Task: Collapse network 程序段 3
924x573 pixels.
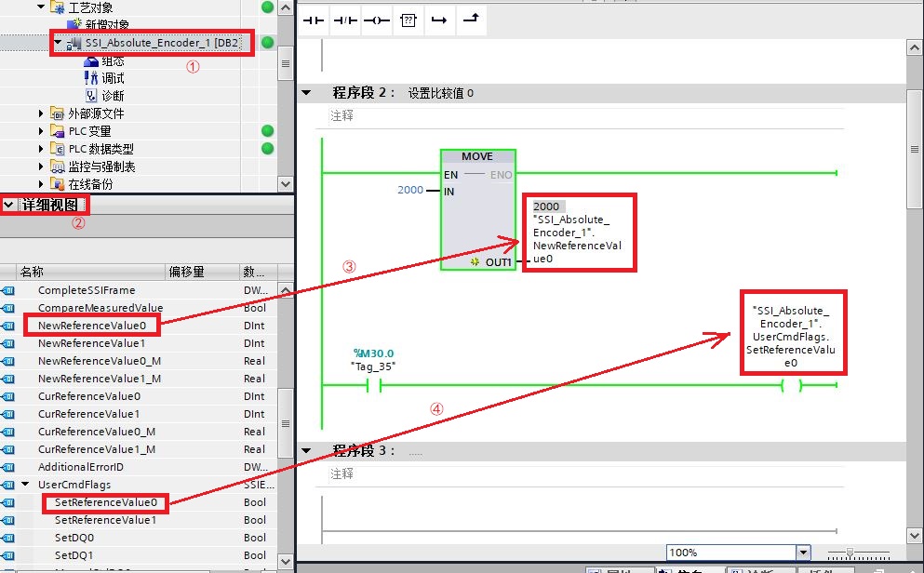Action: click(x=306, y=450)
